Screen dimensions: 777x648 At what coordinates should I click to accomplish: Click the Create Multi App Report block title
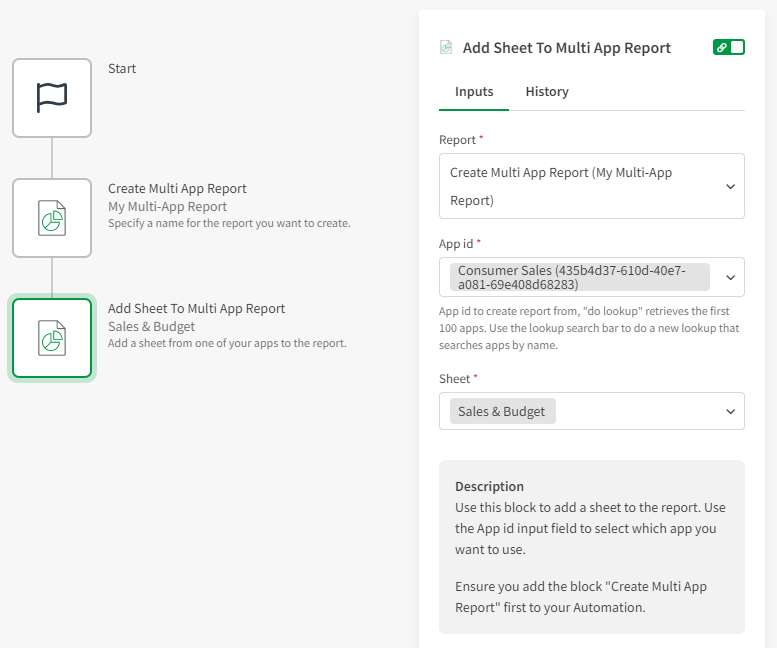tap(177, 188)
